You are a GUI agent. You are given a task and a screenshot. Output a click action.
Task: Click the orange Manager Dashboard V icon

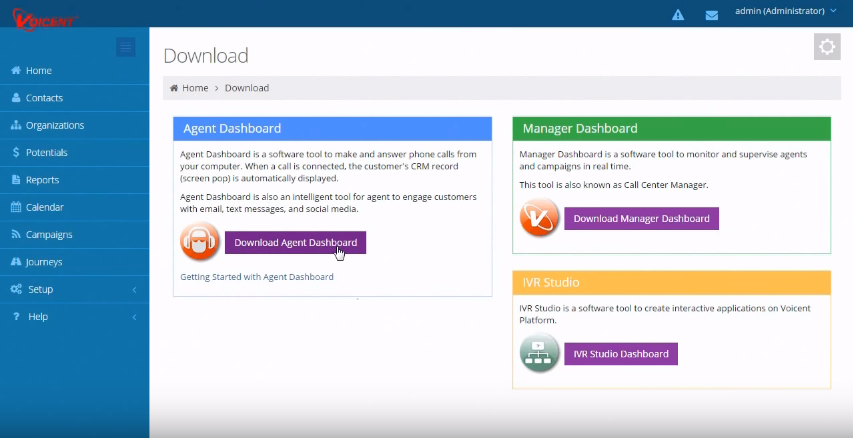(539, 217)
